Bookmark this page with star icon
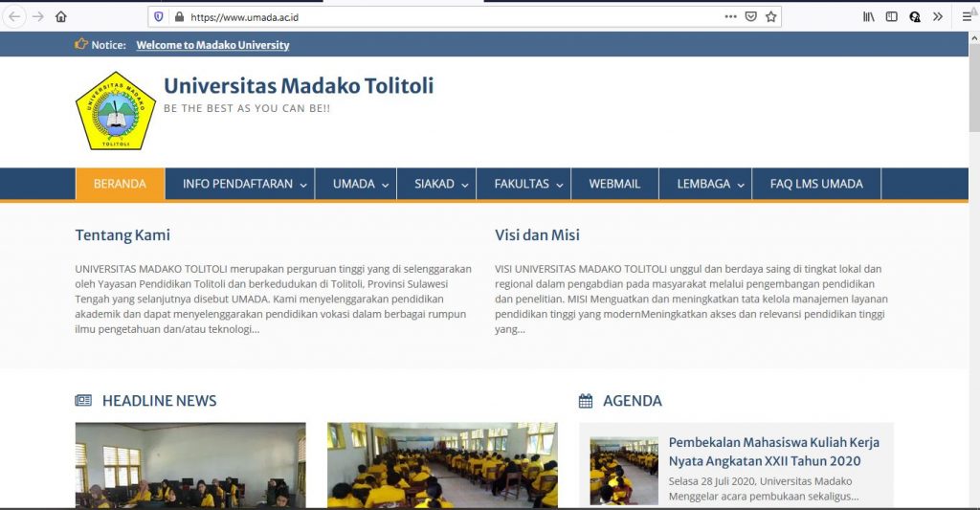The image size is (980, 510). coord(771,17)
